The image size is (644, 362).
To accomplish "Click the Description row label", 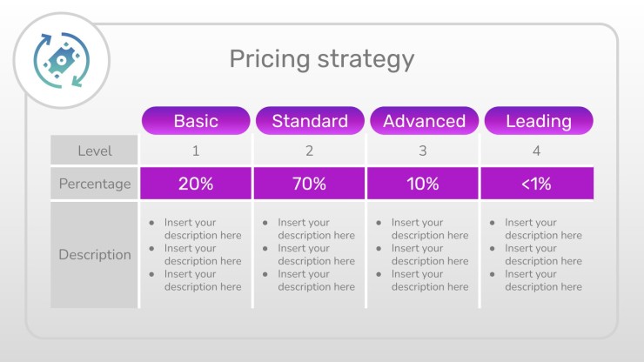I will 94,255.
